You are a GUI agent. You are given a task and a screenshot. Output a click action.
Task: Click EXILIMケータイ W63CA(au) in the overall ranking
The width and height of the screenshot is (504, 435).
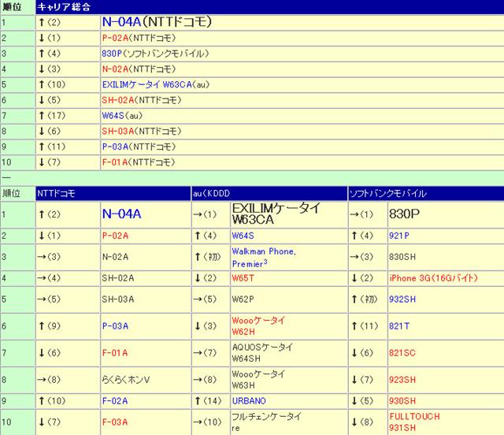click(156, 84)
